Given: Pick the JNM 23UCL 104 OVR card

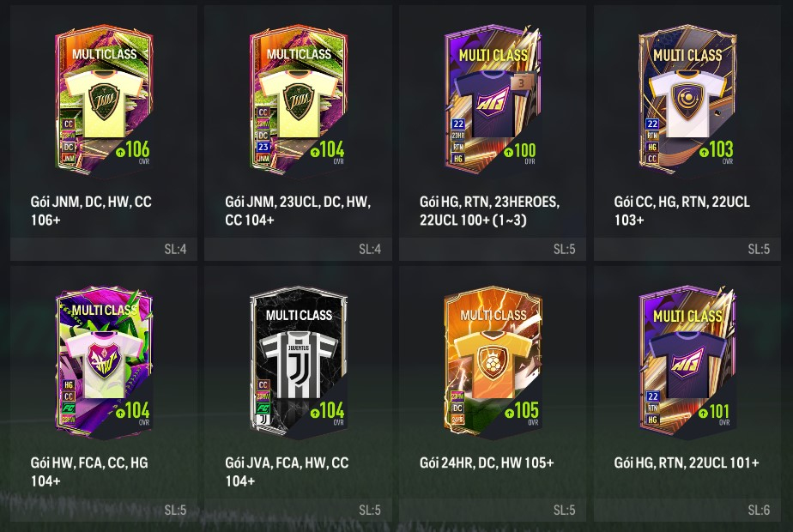Looking at the screenshot, I should [x=299, y=100].
